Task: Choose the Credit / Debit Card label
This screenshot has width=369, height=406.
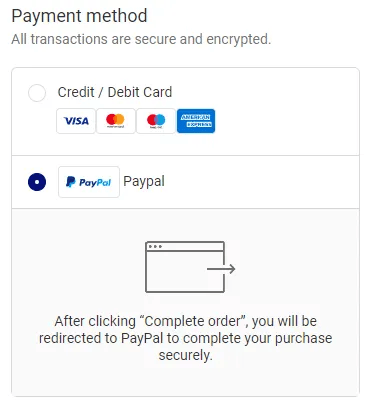Action: pyautogui.click(x=115, y=92)
